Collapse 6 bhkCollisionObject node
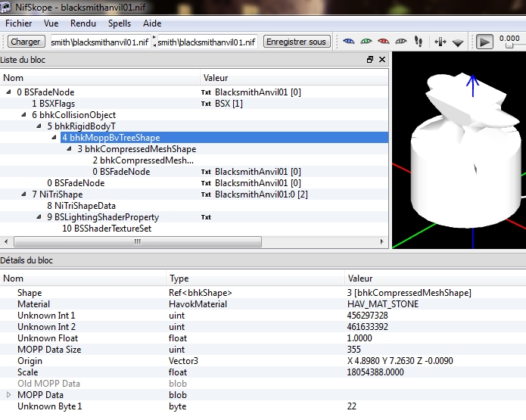This screenshot has width=526, height=420. [x=23, y=114]
